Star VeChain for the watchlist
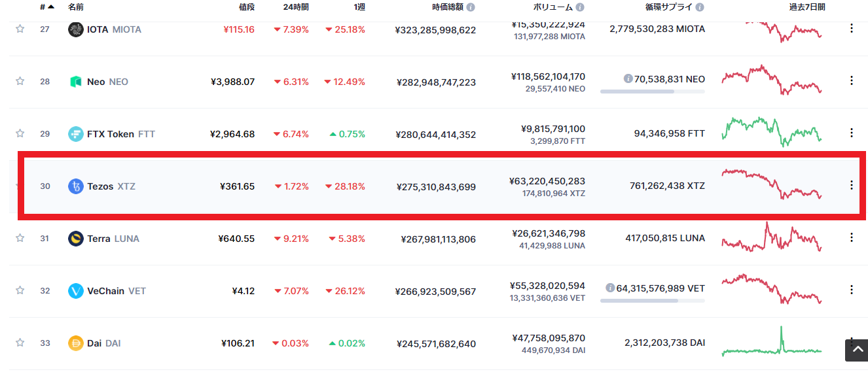 click(20, 290)
